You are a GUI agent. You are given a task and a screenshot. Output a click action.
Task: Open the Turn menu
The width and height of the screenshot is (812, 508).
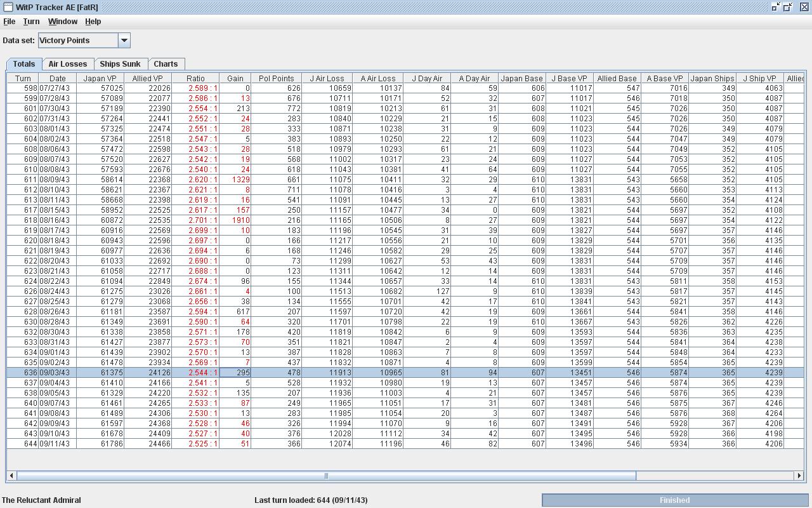coord(31,22)
